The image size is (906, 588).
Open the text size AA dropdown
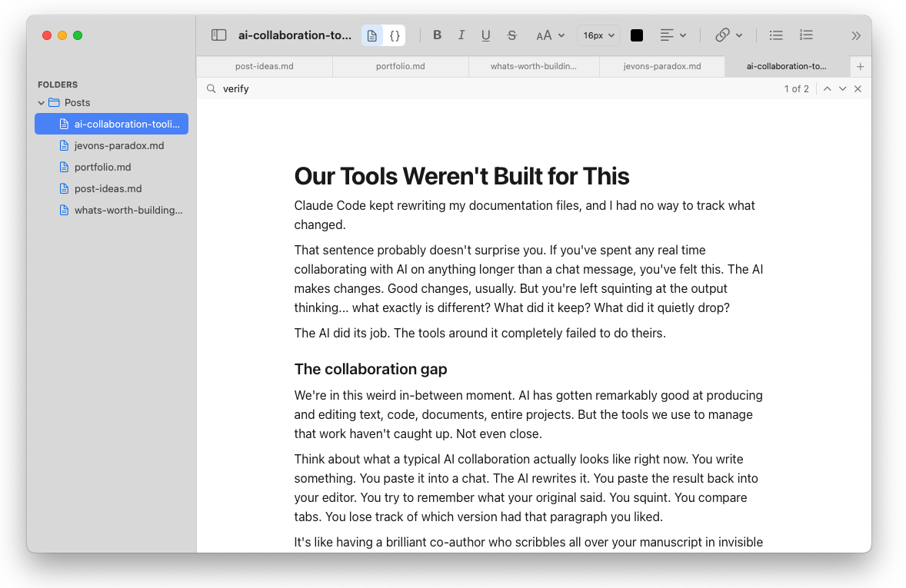tap(550, 35)
